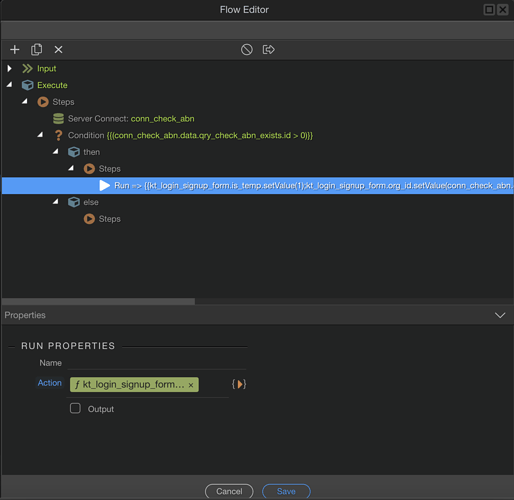
Task: Click the export flow arrow icon
Action: pos(268,50)
